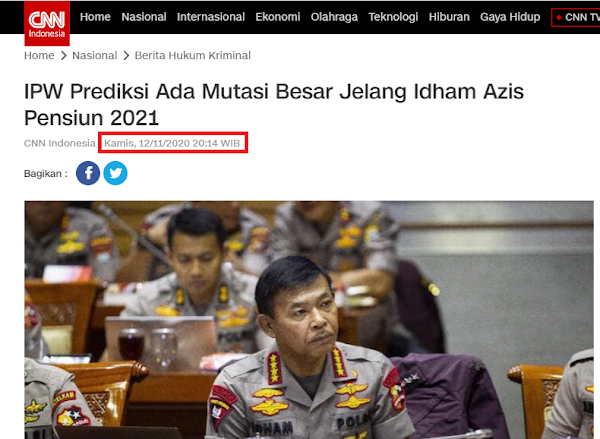Click Home breadcrumb link
600x439 pixels.
coord(39,55)
